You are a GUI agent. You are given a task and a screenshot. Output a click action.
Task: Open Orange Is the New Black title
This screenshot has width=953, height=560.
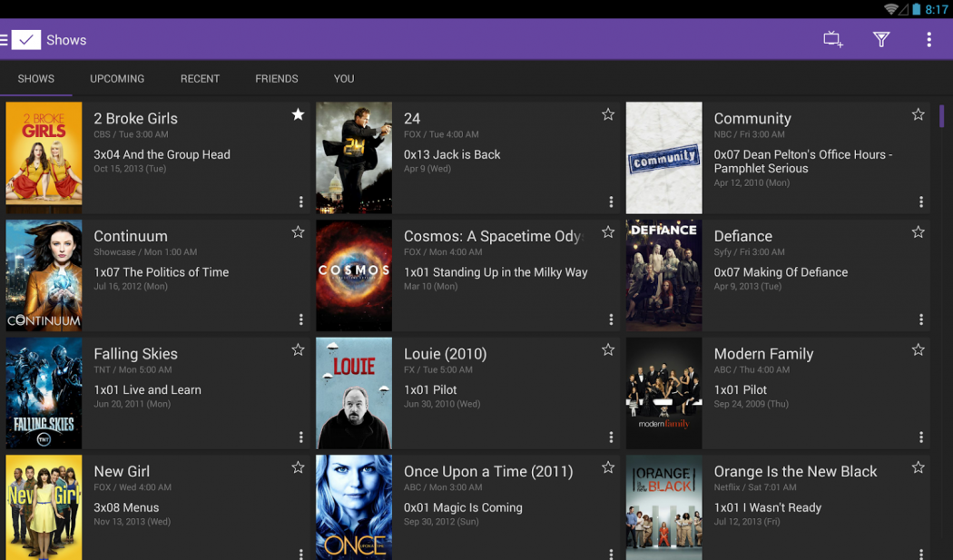(795, 472)
